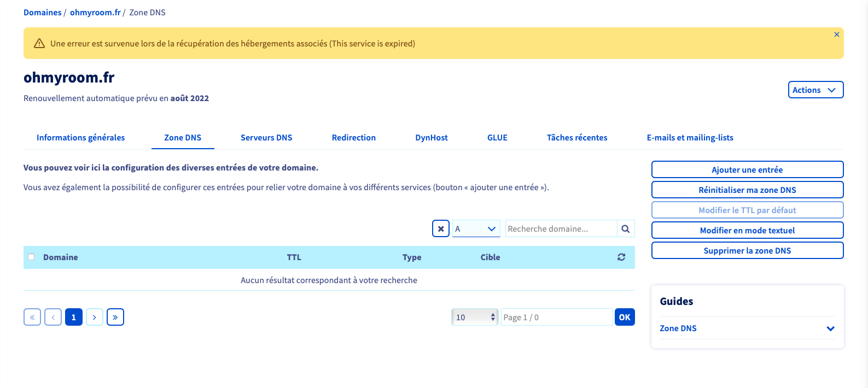868x388 pixels.
Task: Go to next page arrow
Action: (x=95, y=317)
